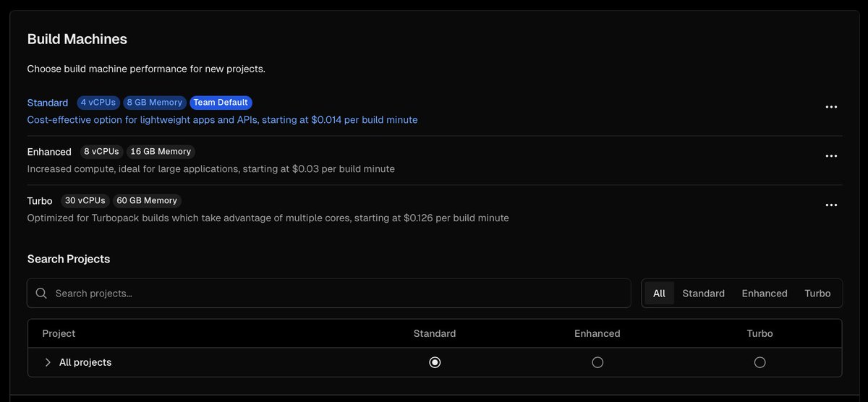Image resolution: width=868 pixels, height=402 pixels.
Task: Click the 8 vCPUs badge
Action: 101,152
